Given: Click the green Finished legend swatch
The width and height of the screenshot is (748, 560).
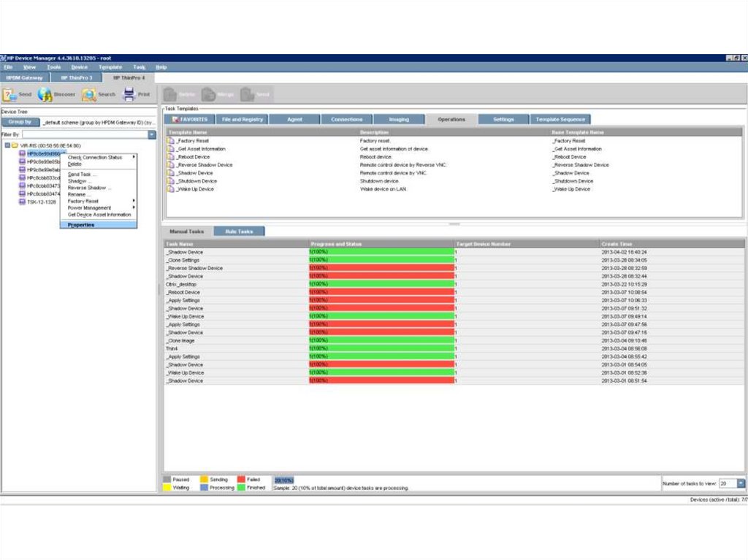Looking at the screenshot, I should click(241, 488).
